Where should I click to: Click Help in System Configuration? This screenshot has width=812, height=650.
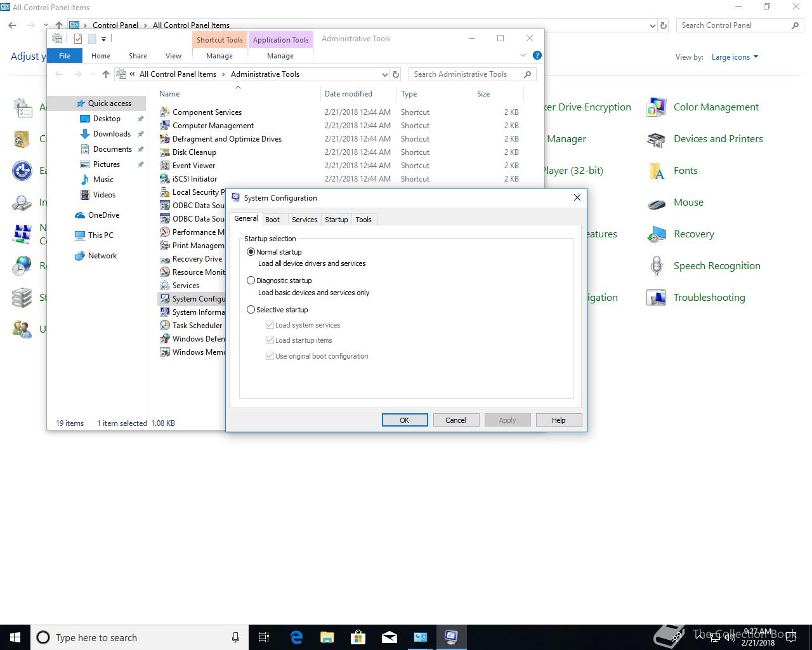point(559,420)
